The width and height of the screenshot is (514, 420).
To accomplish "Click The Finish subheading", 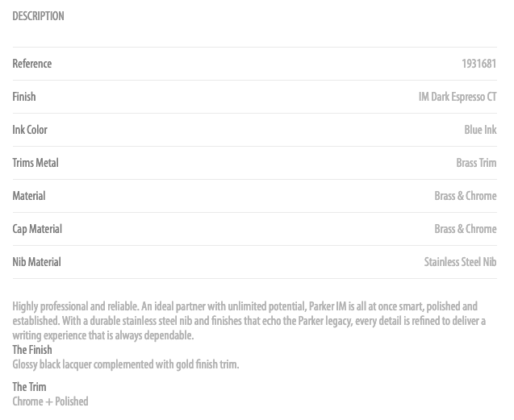I will (x=32, y=350).
